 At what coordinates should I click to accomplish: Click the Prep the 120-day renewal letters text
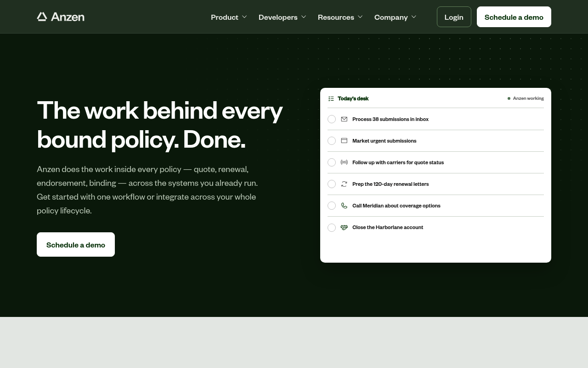tap(390, 184)
